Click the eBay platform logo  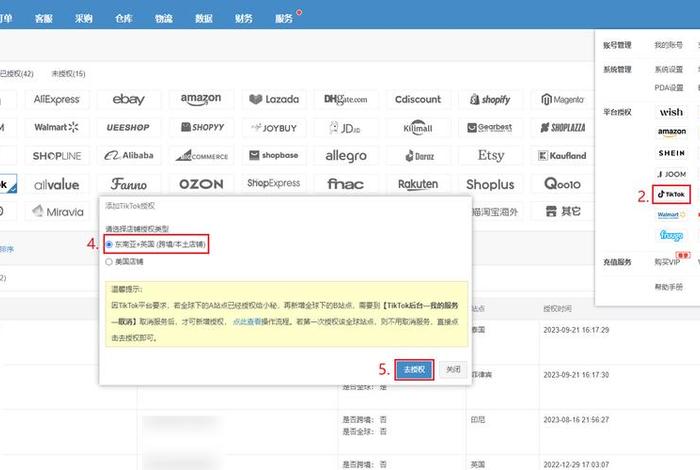128,99
